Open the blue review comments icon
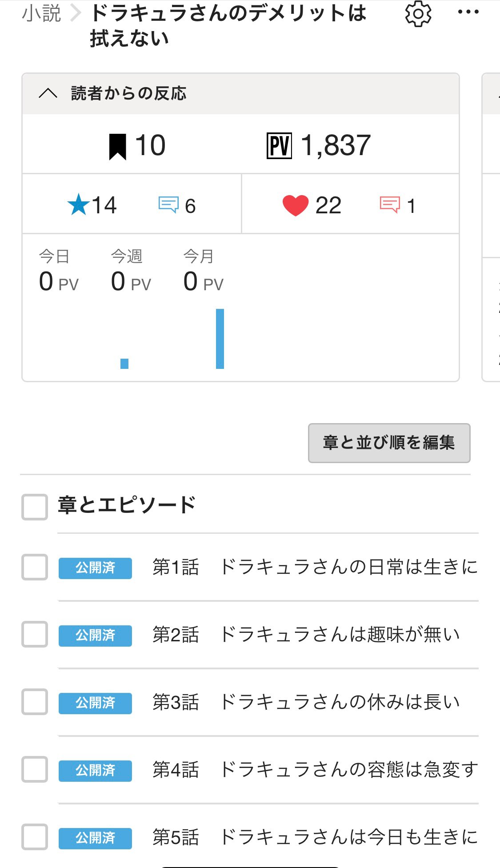 tap(168, 205)
